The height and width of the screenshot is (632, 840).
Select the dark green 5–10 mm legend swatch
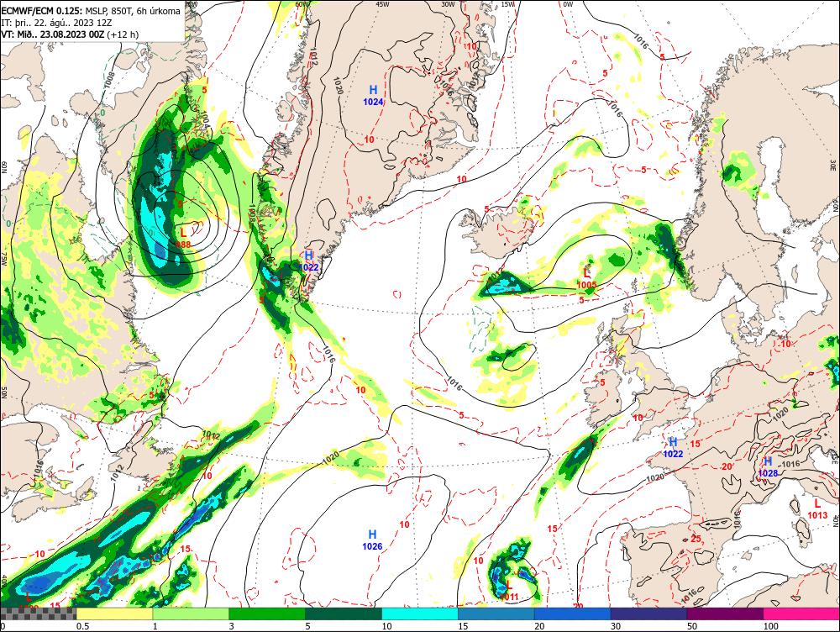pos(344,614)
